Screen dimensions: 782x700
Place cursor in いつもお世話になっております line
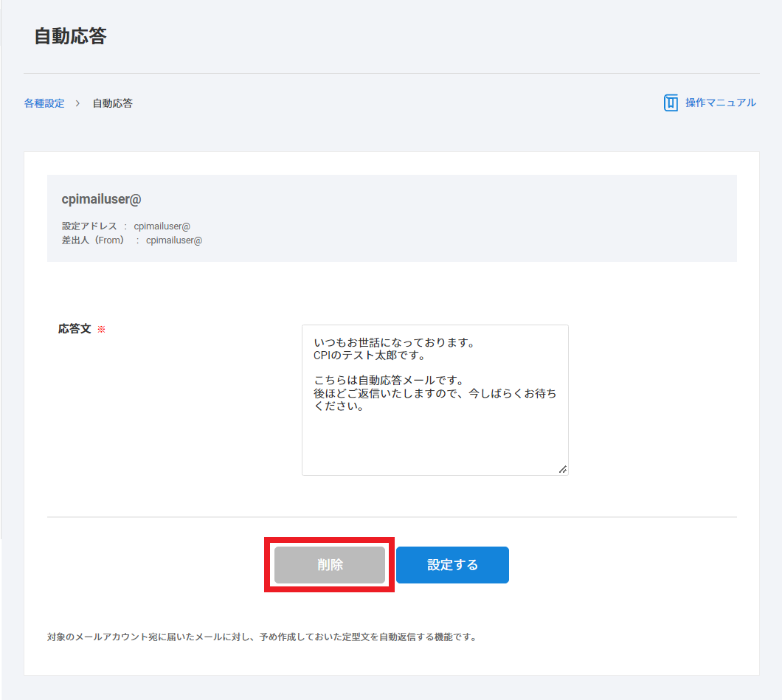(392, 343)
